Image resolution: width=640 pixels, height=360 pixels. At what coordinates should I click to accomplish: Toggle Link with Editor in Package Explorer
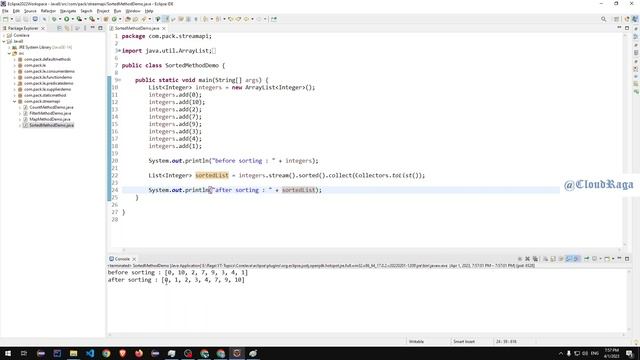(67, 28)
